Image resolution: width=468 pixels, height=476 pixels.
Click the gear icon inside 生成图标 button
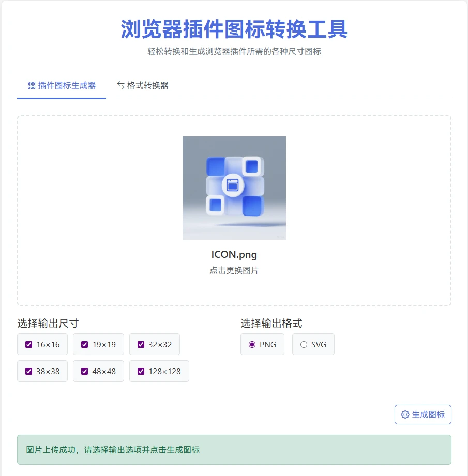click(x=406, y=414)
